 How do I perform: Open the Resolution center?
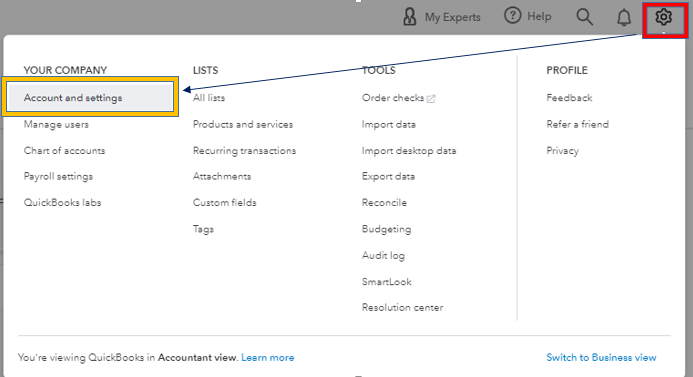[402, 307]
